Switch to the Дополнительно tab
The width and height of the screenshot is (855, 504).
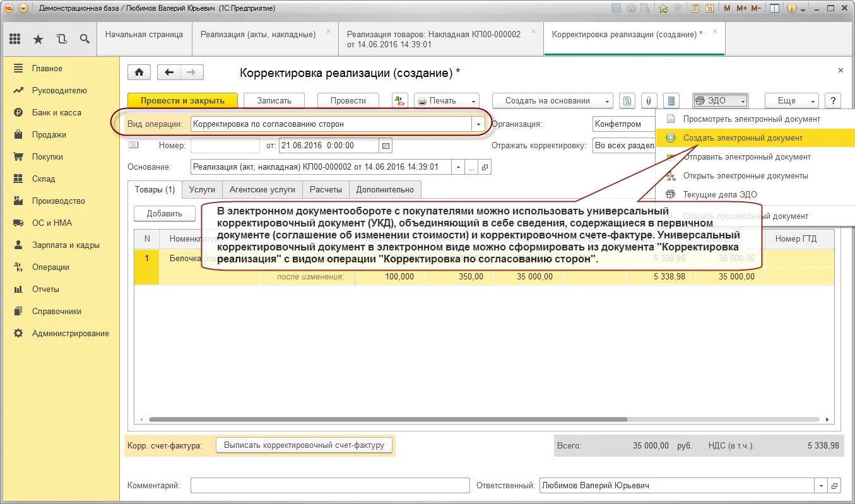(x=385, y=189)
